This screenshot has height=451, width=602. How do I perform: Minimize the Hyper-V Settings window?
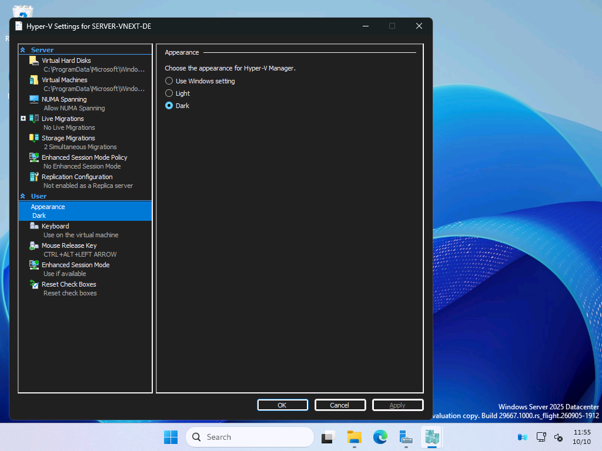366,26
